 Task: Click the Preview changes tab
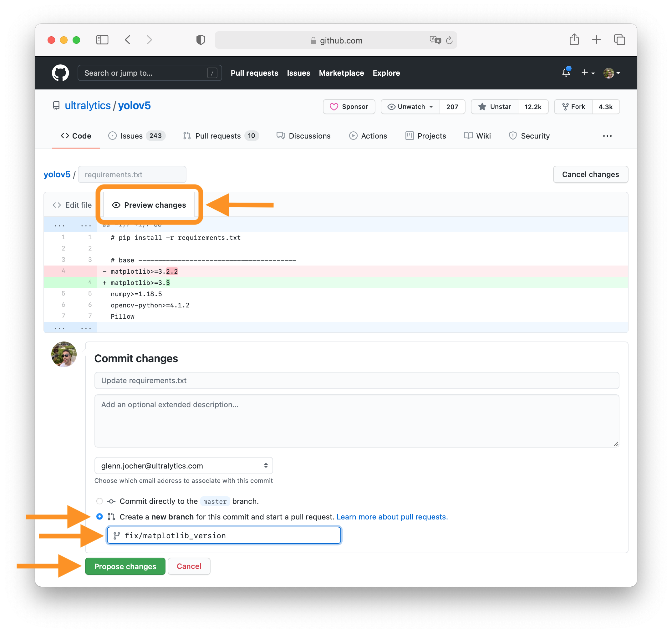[x=148, y=205]
